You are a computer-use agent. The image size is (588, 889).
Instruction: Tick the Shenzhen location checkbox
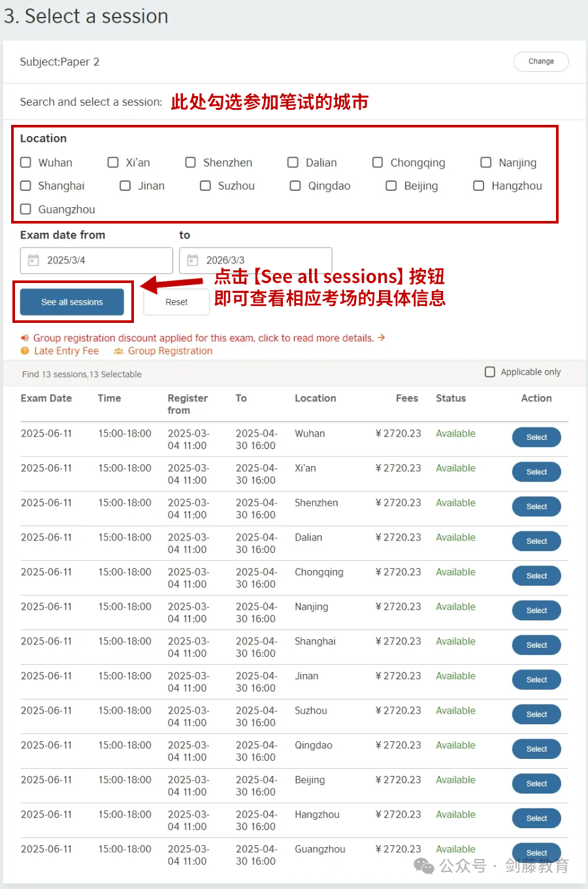click(191, 162)
